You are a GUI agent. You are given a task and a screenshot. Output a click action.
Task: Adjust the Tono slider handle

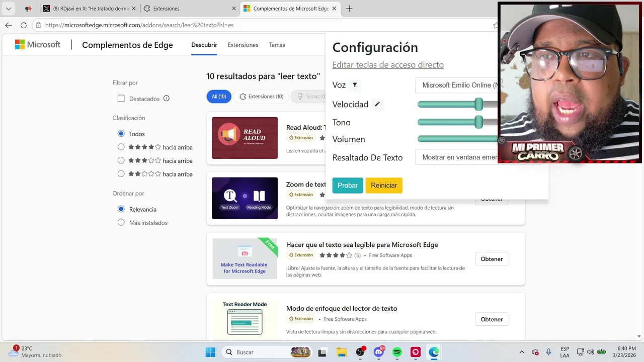coord(479,122)
